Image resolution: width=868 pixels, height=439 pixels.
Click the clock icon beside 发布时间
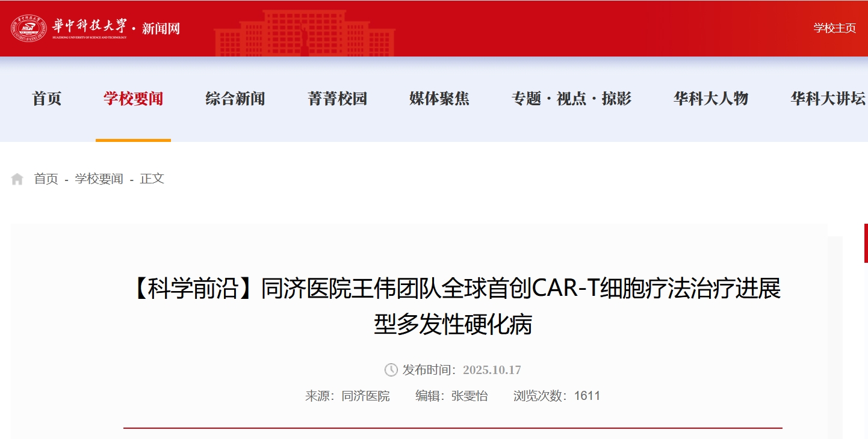pos(391,370)
